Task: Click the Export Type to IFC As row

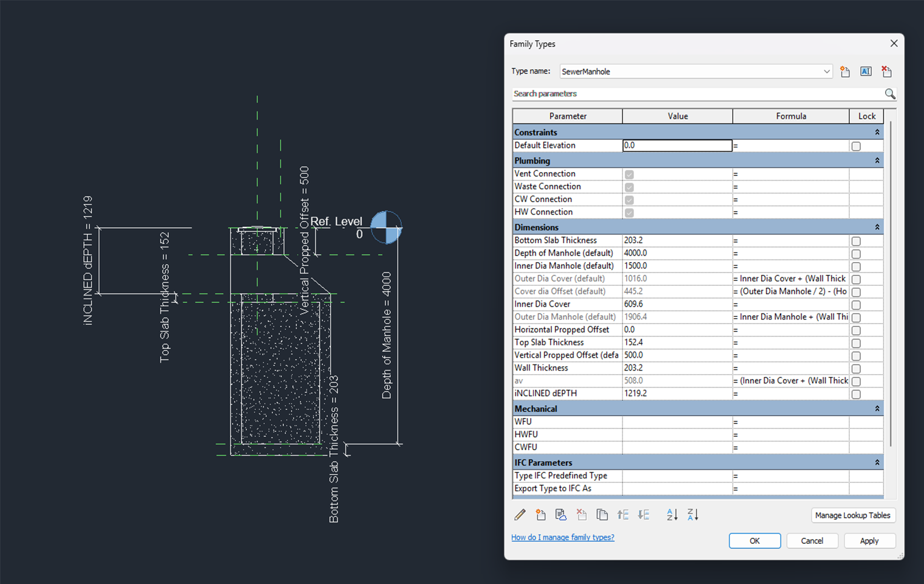Action: point(698,488)
